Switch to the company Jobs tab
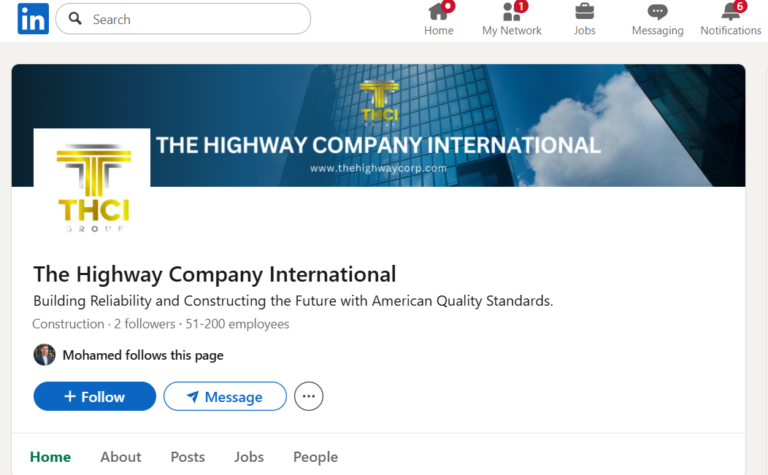768x475 pixels. pyautogui.click(x=249, y=457)
